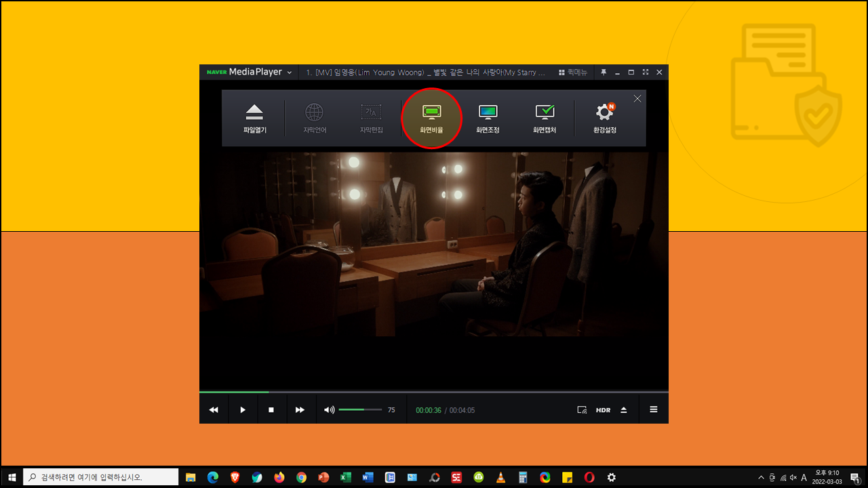This screenshot has width=868, height=488.
Task: Open PowerPoint from the taskbar
Action: pos(323,477)
